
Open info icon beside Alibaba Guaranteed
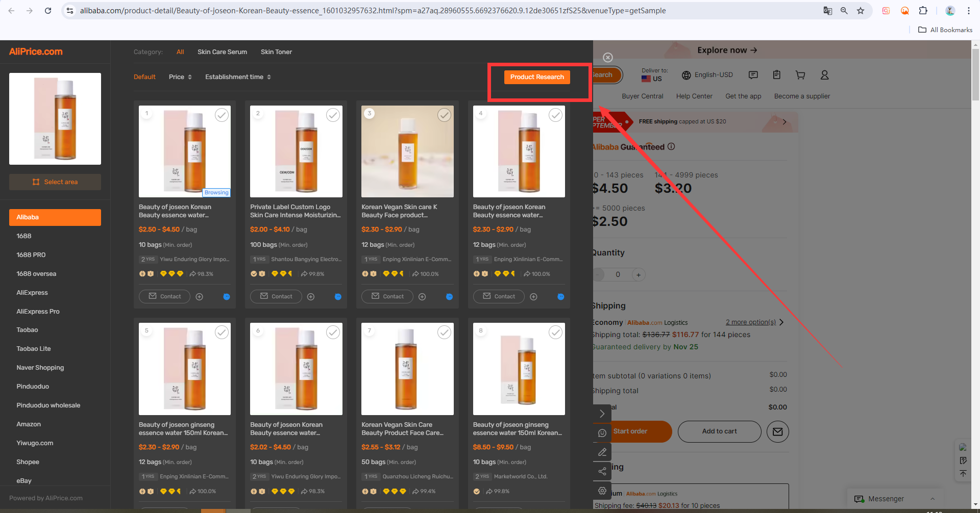(x=671, y=146)
